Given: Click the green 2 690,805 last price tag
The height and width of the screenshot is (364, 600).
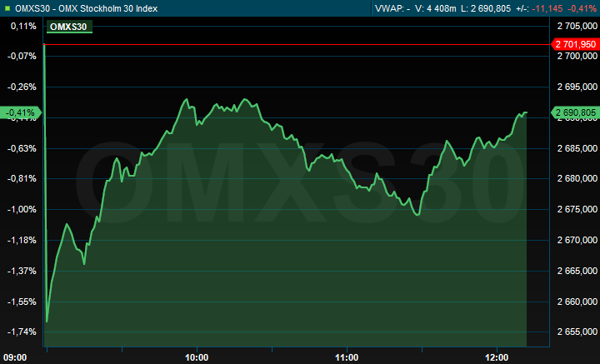Looking at the screenshot, I should 574,112.
